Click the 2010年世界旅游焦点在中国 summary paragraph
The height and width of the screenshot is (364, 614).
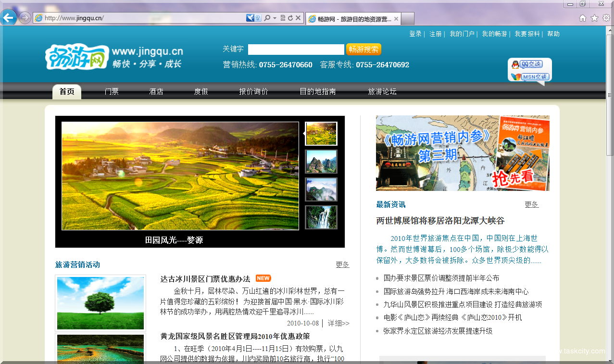pyautogui.click(x=462, y=249)
